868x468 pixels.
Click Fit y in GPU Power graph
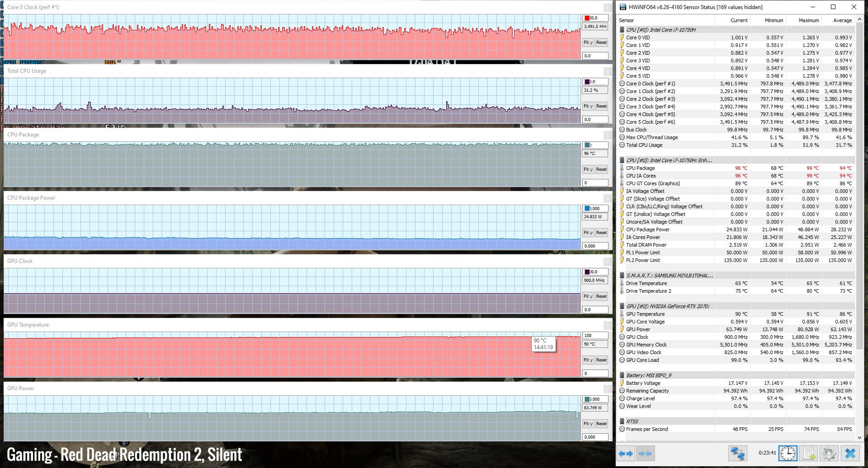coord(588,424)
